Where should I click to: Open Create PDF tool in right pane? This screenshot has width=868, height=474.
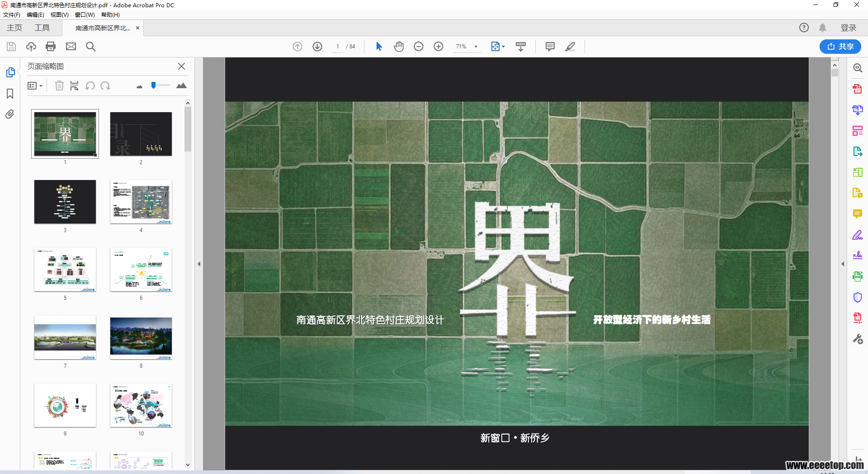857,89
